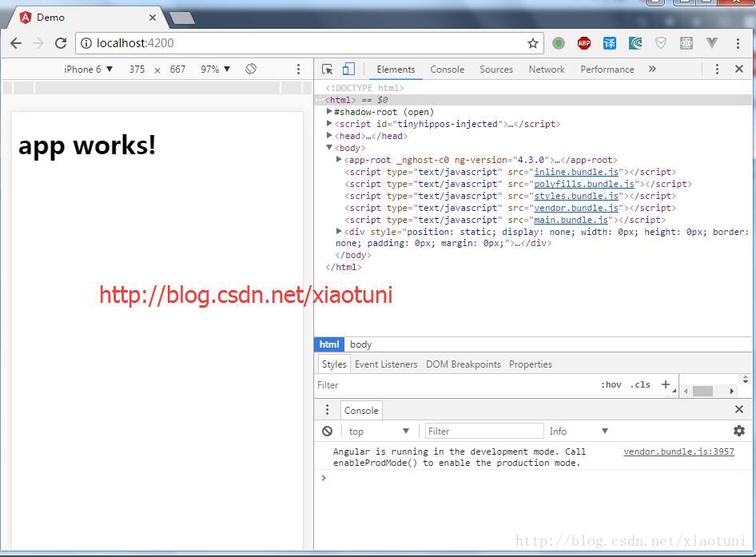Open the green circle extension icon
The height and width of the screenshot is (557, 756).
point(559,43)
